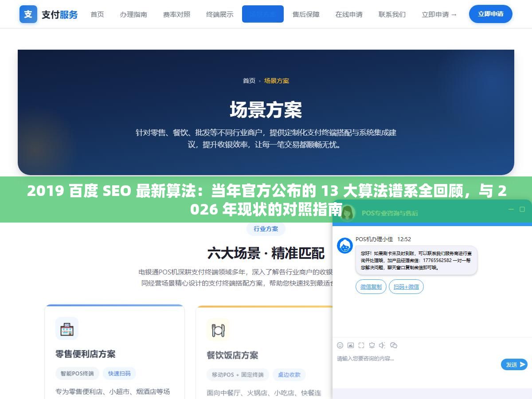The width and height of the screenshot is (532, 399).
Task: Click the POS专业咨询与售后 chat title
Action: pyautogui.click(x=390, y=213)
